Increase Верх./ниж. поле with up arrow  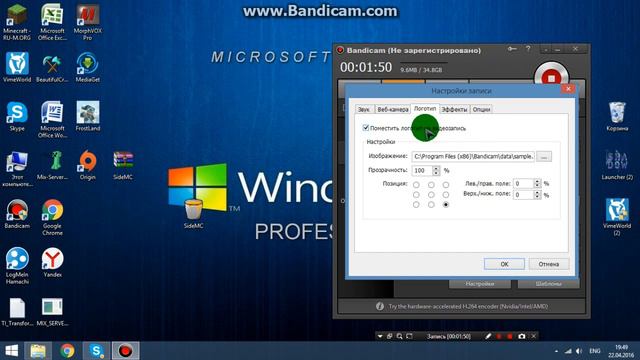(537, 192)
